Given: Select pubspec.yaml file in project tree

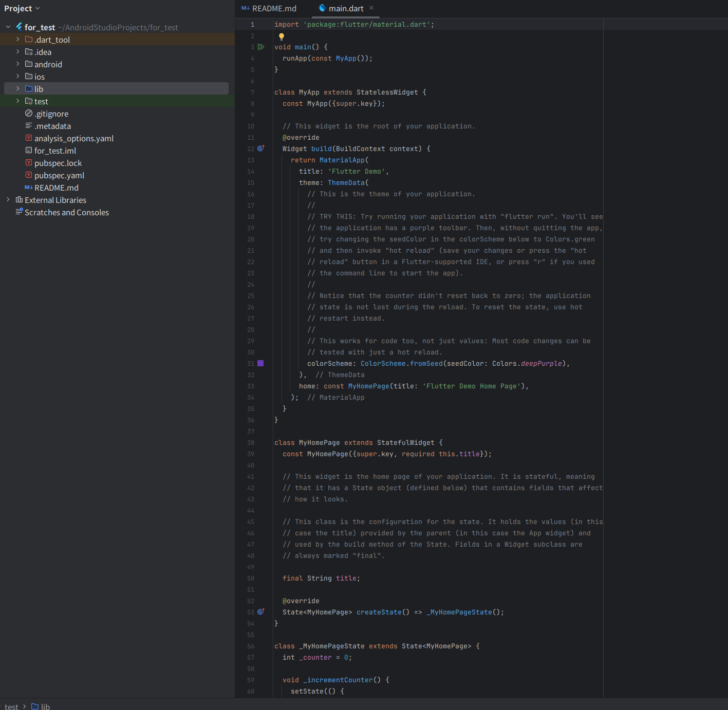Looking at the screenshot, I should click(59, 175).
